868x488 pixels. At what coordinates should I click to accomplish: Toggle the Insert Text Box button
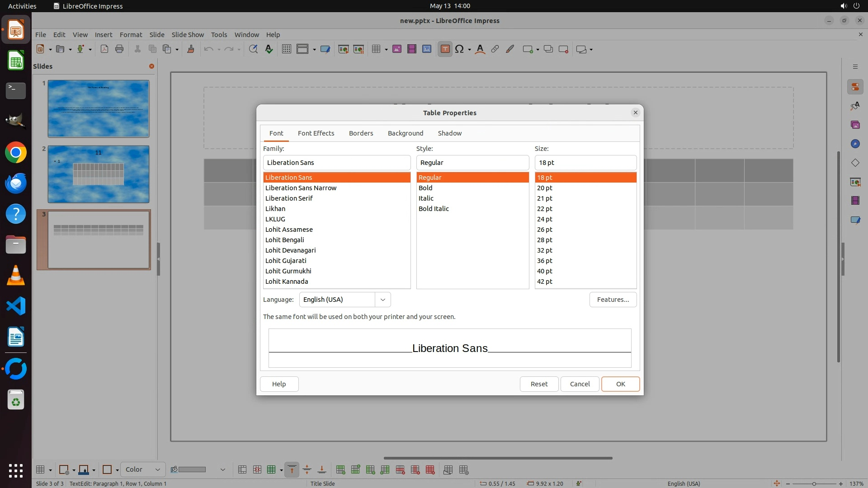click(x=445, y=49)
